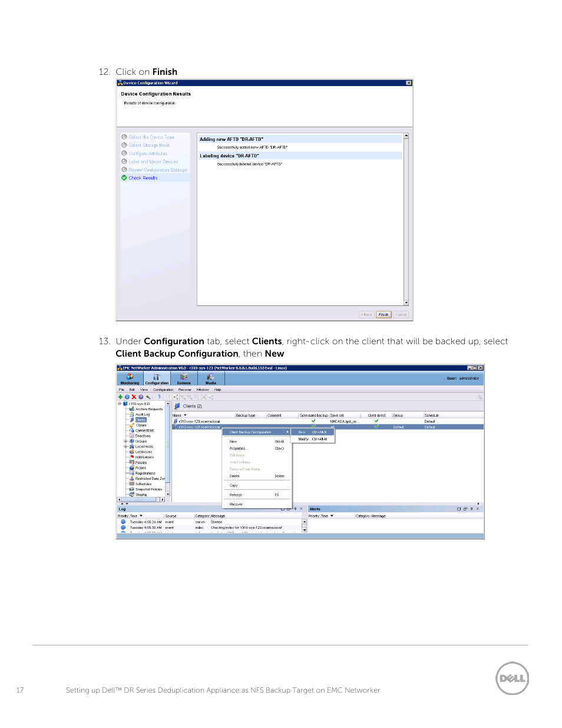Open the Monitoring tab in NetWorker
Image resolution: width=562 pixels, height=728 pixels.
coord(130,378)
